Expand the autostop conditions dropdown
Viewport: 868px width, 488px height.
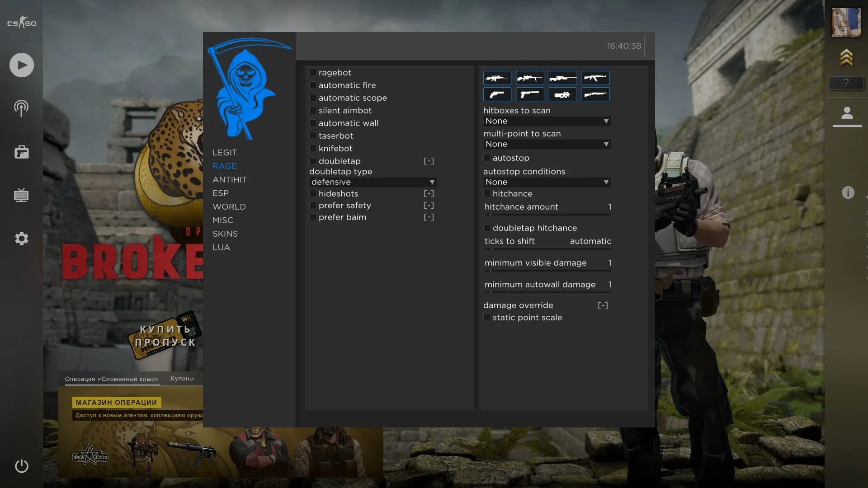click(x=546, y=182)
